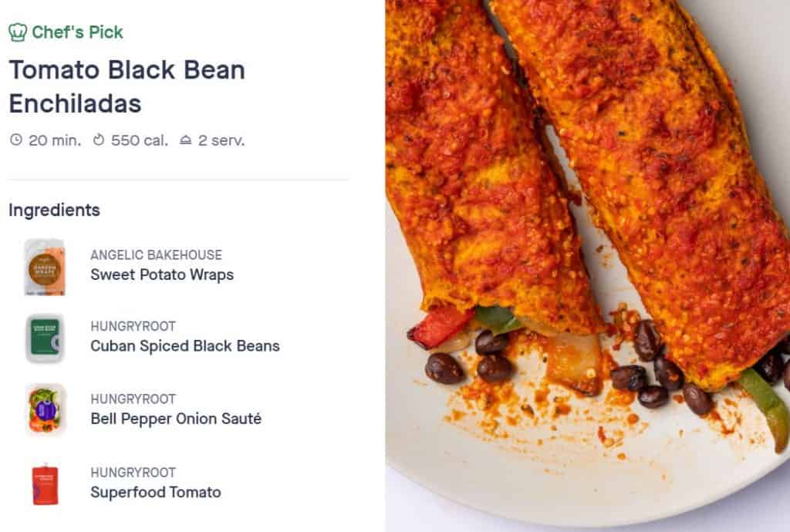Image resolution: width=790 pixels, height=532 pixels.
Task: Click the servings dish icon
Action: click(186, 140)
